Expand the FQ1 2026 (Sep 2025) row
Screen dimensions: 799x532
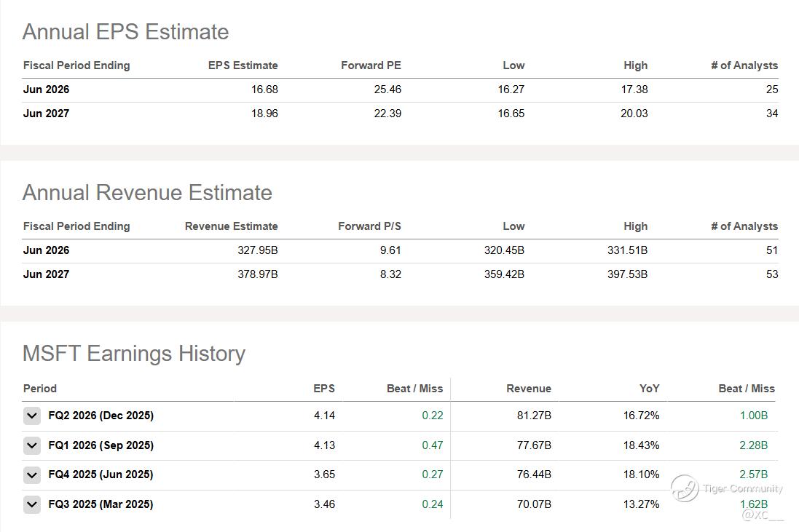pyautogui.click(x=31, y=445)
